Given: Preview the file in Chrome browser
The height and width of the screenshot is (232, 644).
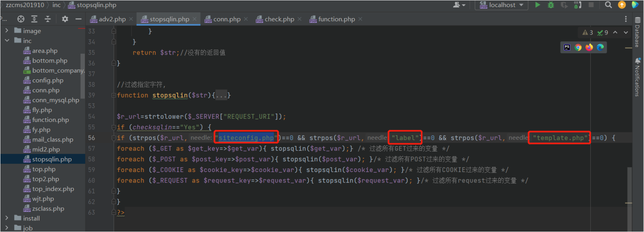Looking at the screenshot, I should pyautogui.click(x=578, y=47).
